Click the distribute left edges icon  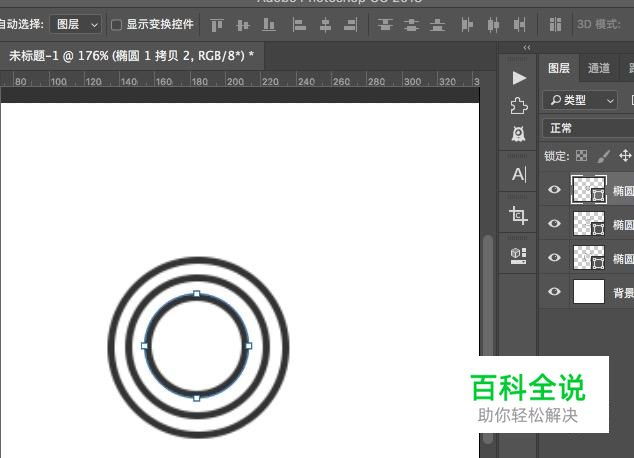coord(467,25)
